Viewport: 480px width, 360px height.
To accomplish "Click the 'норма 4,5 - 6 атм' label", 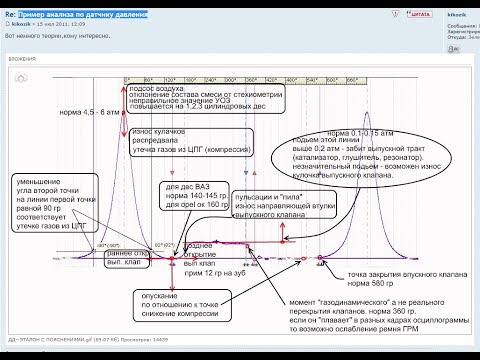I will click(89, 112).
